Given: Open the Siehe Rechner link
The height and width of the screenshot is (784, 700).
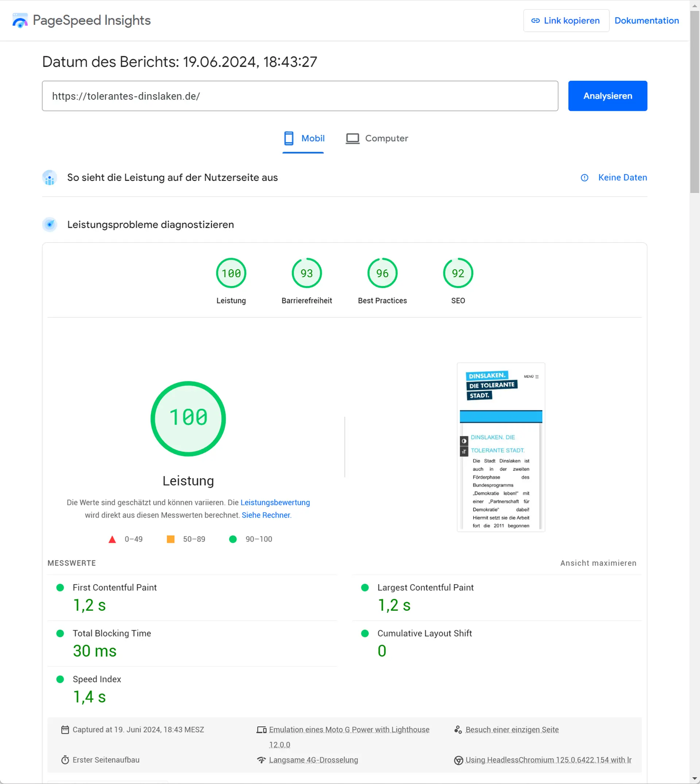Looking at the screenshot, I should pyautogui.click(x=266, y=515).
